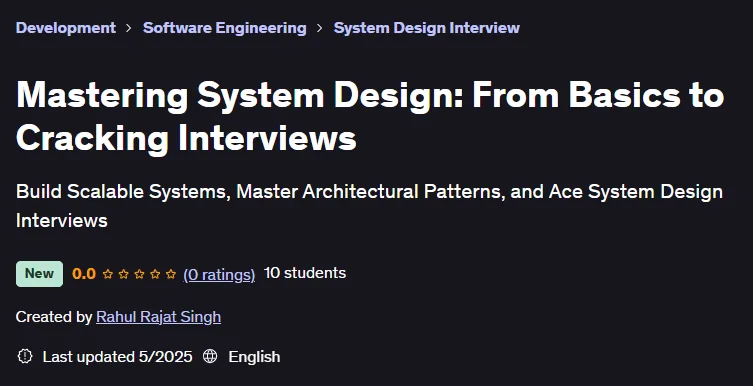Click the English language label
Image resolution: width=753 pixels, height=386 pixels.
(254, 357)
